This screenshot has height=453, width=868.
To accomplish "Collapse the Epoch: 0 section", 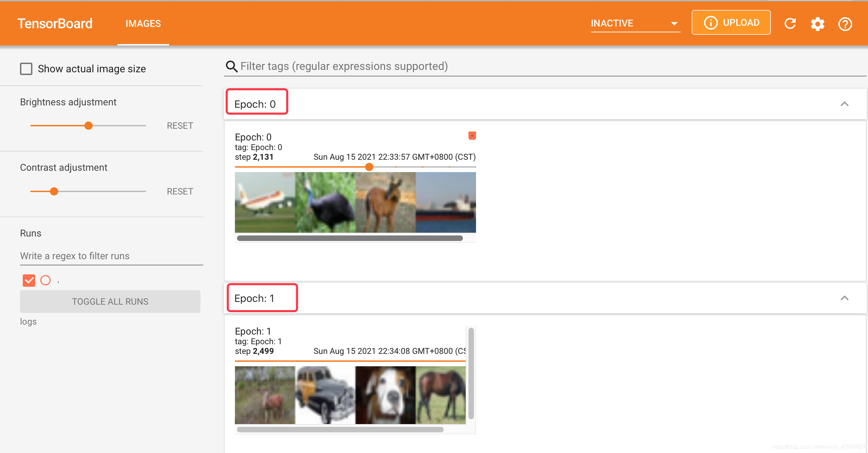I will (x=844, y=104).
